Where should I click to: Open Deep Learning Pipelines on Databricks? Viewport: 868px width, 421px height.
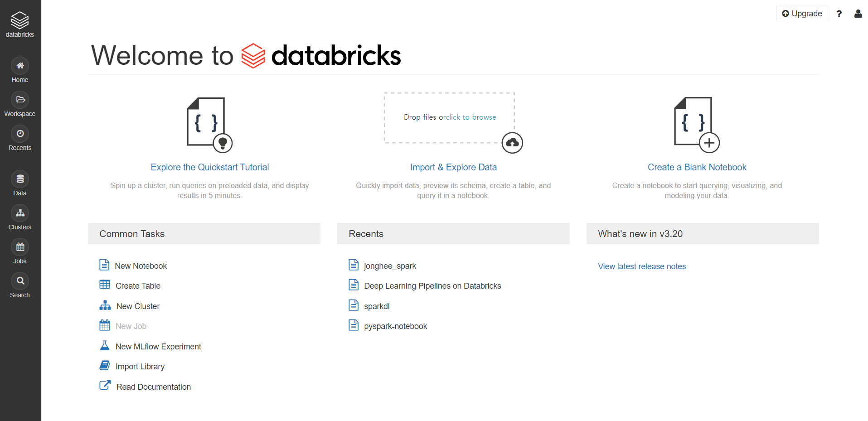coord(432,286)
